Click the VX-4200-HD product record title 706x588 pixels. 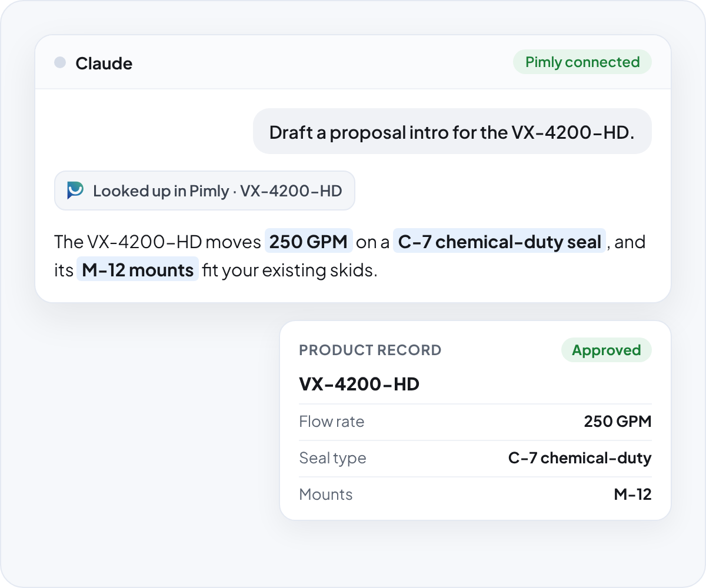click(359, 384)
